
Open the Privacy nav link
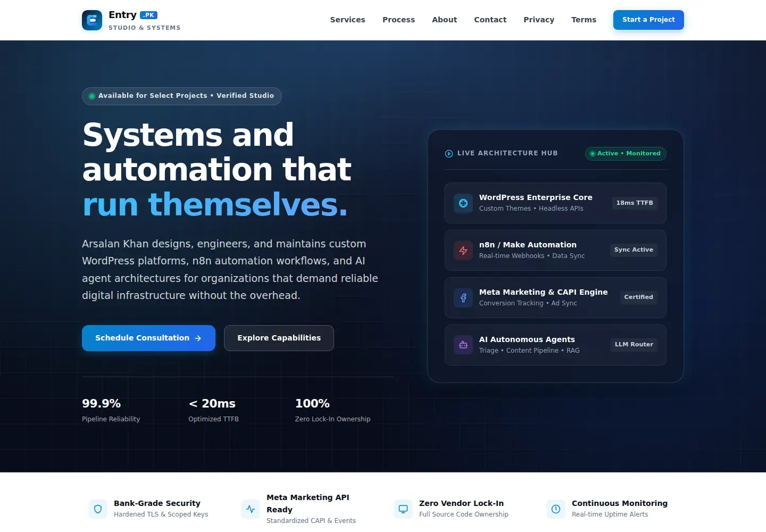pyautogui.click(x=539, y=20)
